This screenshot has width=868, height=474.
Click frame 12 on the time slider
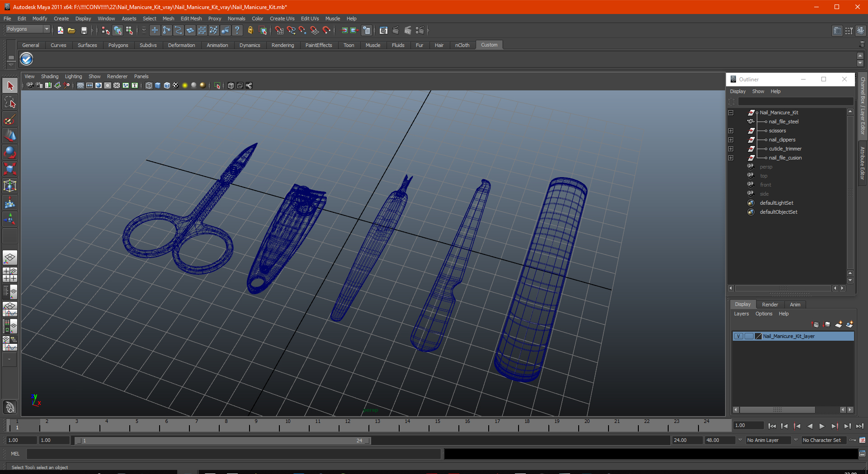click(x=347, y=425)
